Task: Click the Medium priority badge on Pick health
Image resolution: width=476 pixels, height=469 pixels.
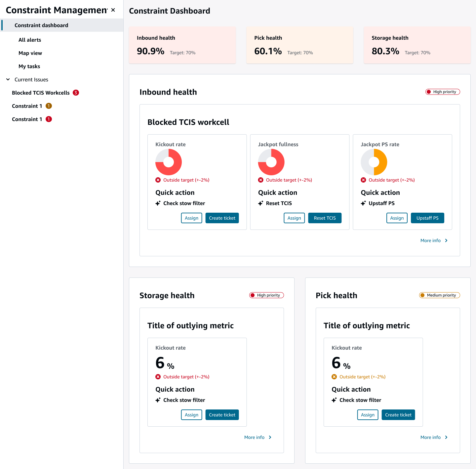Action: coord(440,295)
